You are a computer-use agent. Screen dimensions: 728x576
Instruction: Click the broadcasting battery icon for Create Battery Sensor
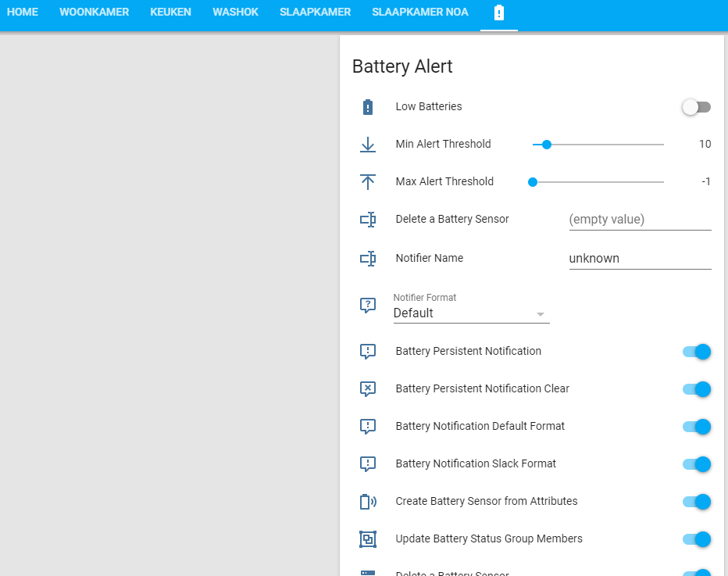pos(367,501)
